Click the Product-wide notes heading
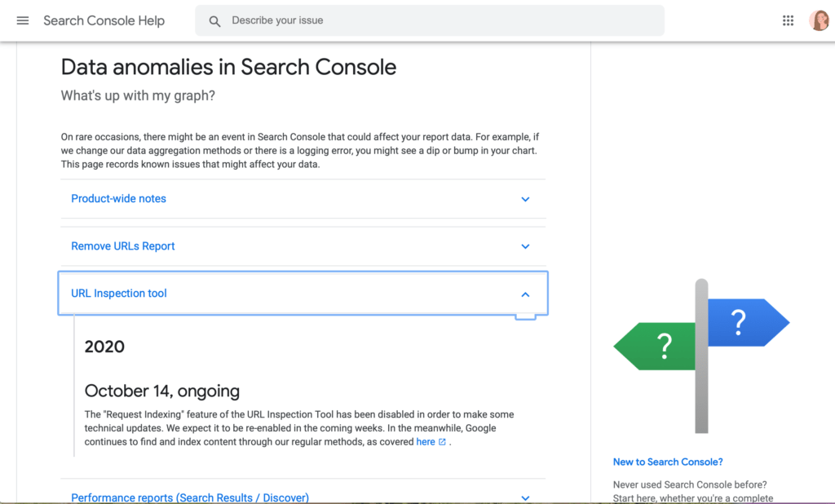Screen dimensions: 835x504 click(x=119, y=199)
